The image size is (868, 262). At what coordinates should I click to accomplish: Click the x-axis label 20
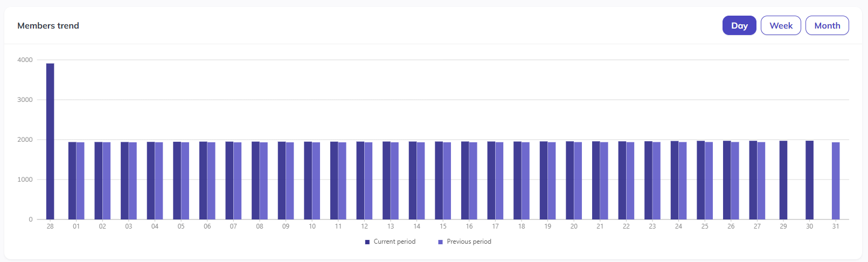tap(574, 226)
